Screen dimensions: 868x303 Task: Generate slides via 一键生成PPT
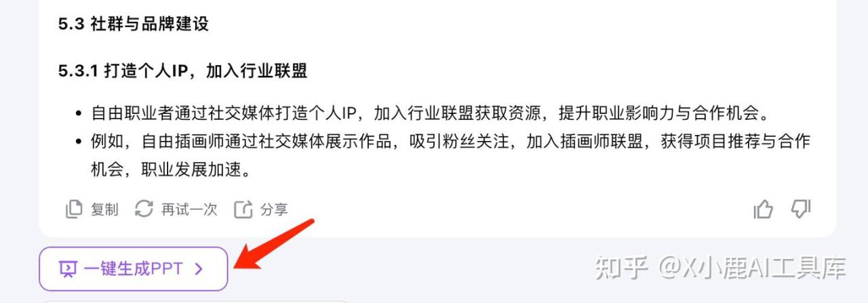pyautogui.click(x=134, y=269)
